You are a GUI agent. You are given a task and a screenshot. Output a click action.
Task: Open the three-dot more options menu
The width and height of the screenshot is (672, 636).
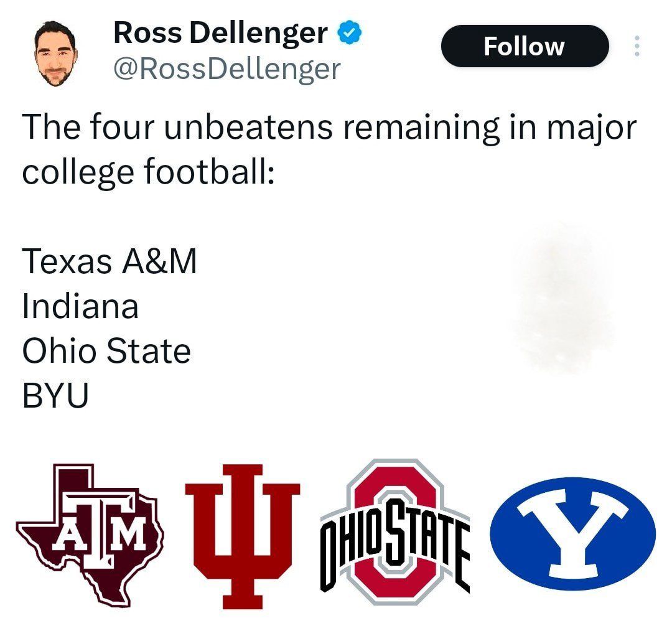636,47
